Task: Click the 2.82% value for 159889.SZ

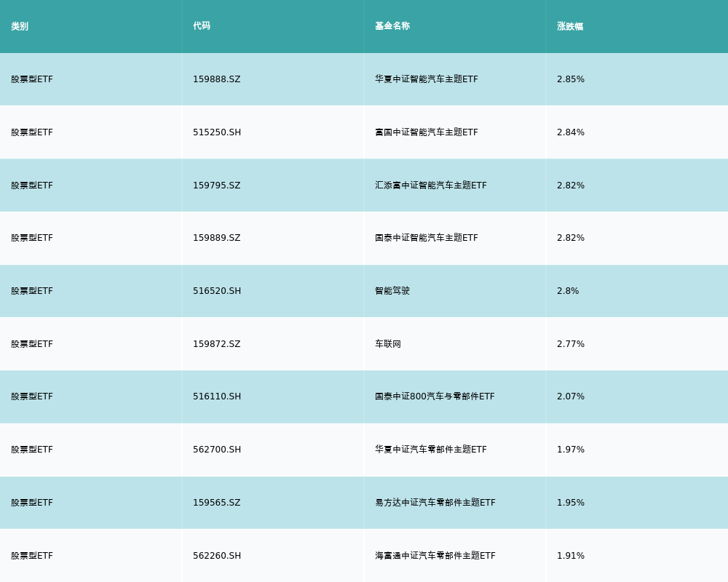Action: [x=571, y=238]
